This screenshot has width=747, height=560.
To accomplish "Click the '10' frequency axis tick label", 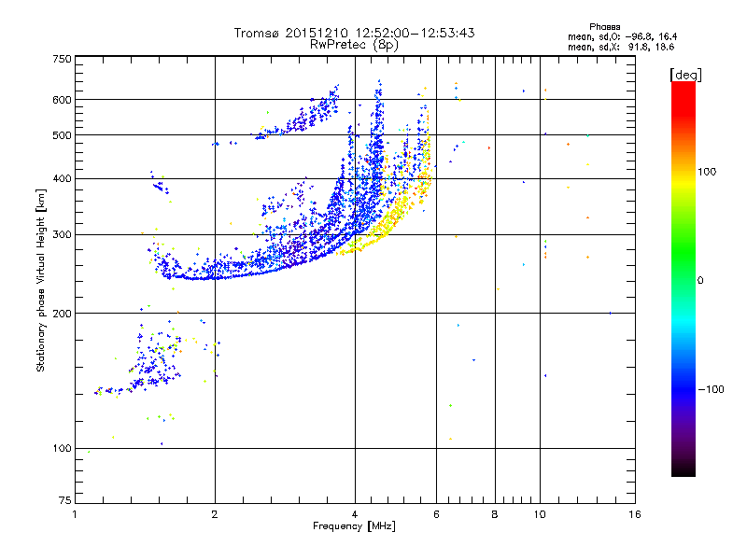I will point(540,514).
